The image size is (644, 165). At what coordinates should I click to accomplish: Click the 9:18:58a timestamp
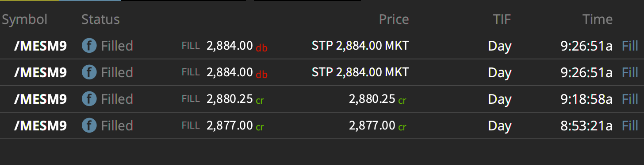click(586, 99)
